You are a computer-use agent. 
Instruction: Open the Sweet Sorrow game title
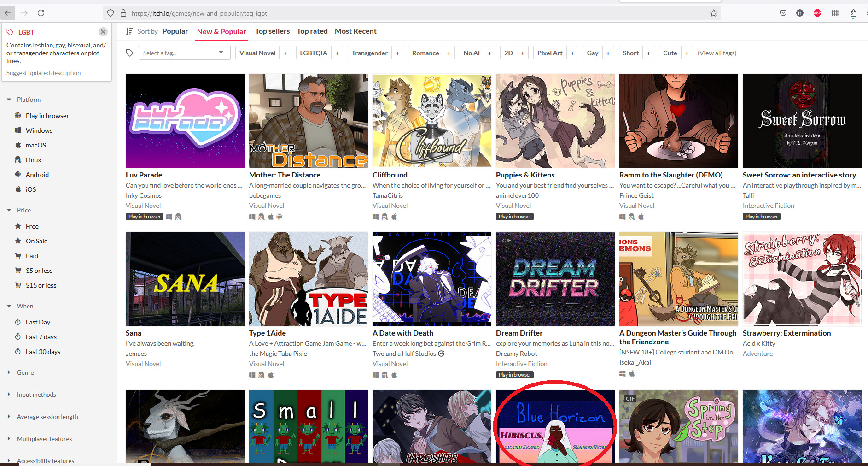pos(799,175)
